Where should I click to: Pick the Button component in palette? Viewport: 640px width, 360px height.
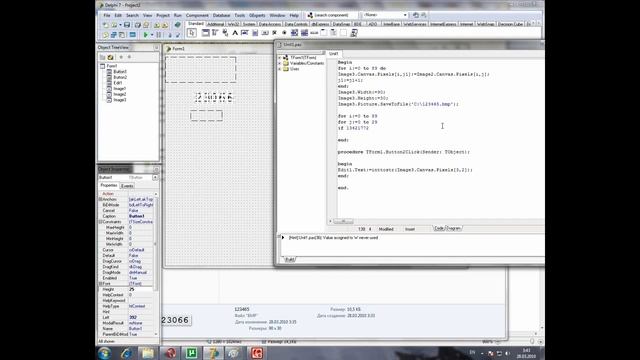[x=265, y=33]
